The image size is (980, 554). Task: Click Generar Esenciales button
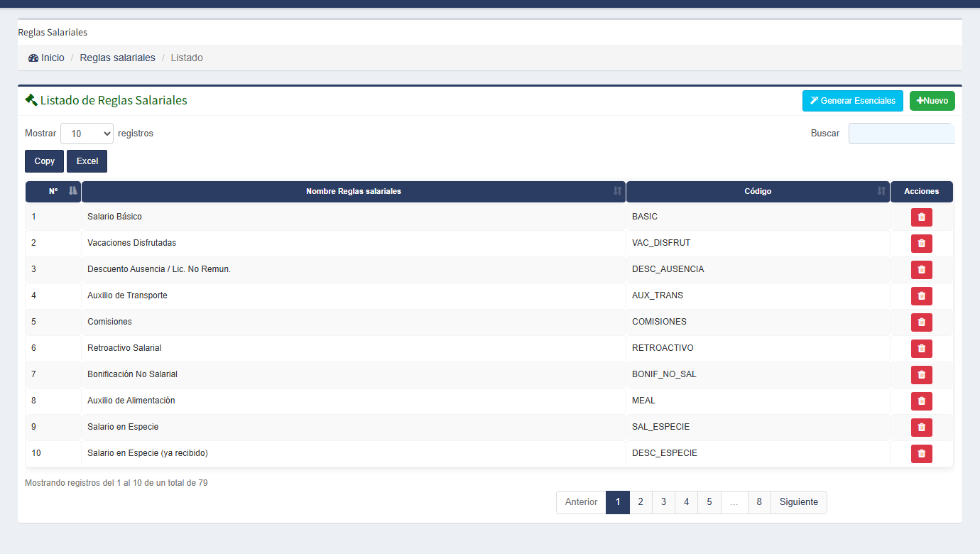pyautogui.click(x=853, y=101)
